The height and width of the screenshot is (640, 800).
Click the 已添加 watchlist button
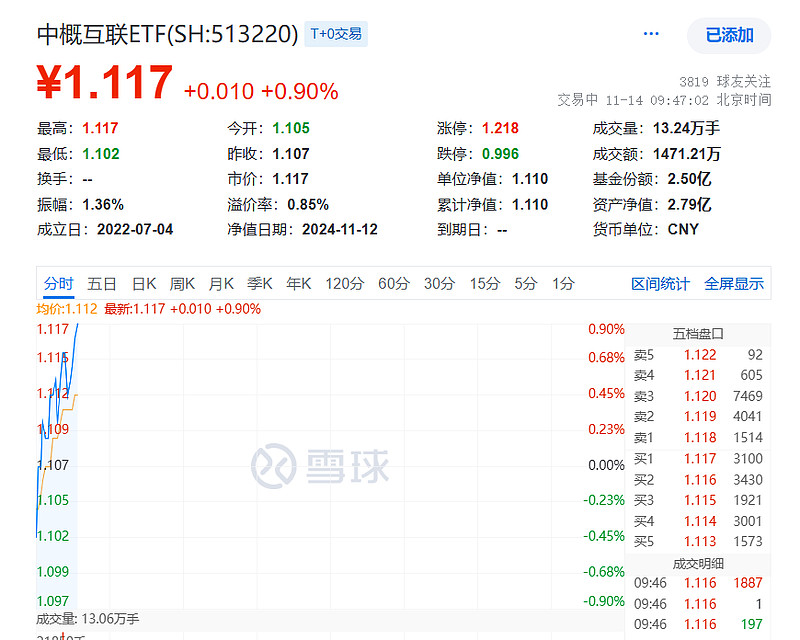(x=729, y=33)
